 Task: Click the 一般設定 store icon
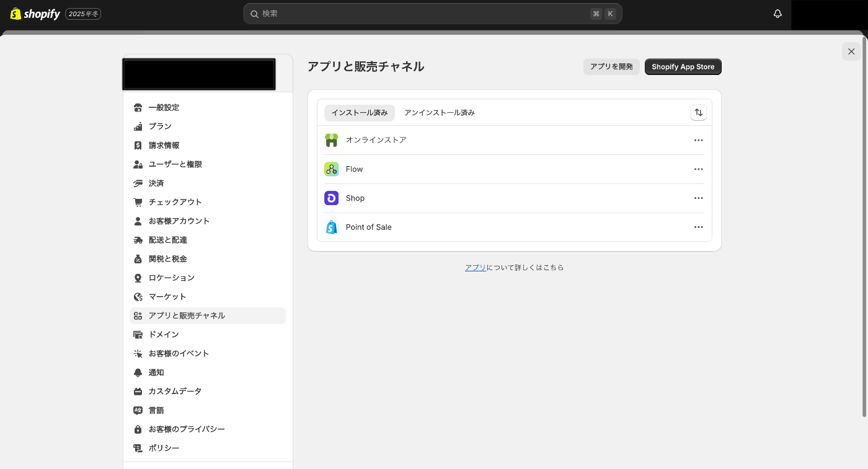[138, 108]
